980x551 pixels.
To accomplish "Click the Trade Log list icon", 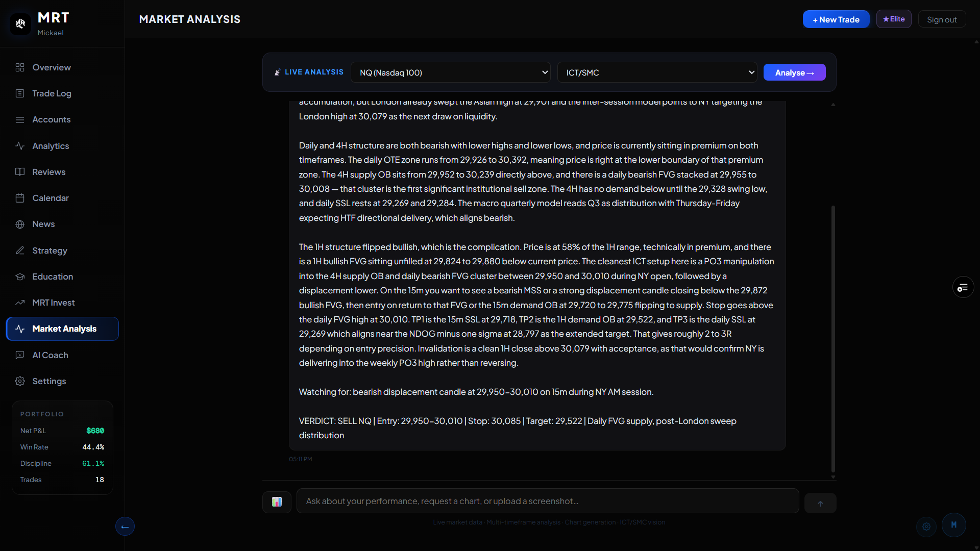I will point(20,93).
